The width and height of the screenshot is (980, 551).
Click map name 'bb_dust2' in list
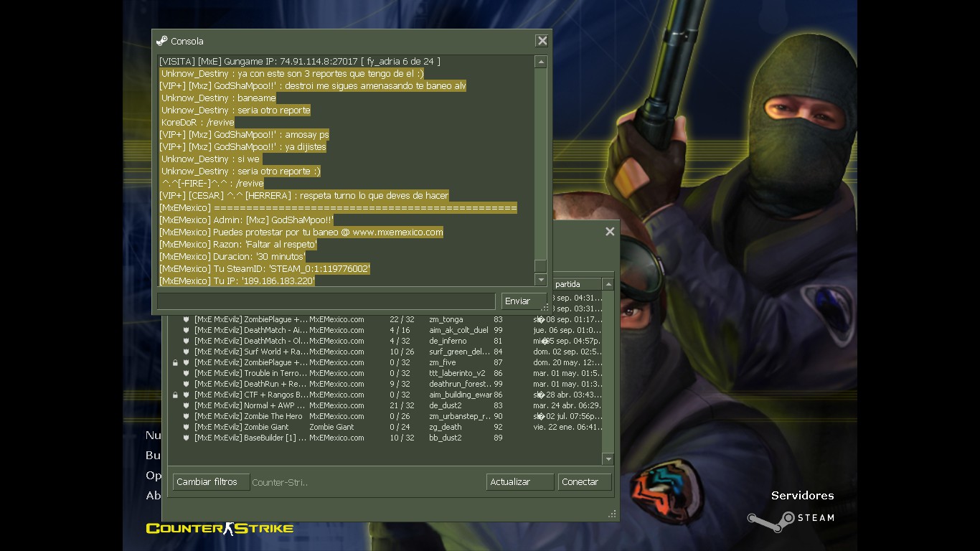click(445, 438)
